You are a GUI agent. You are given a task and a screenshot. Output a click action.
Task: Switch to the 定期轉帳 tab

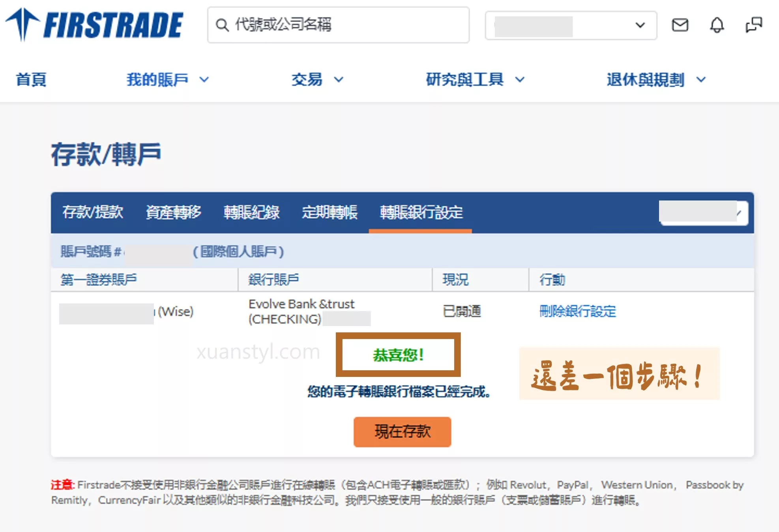click(330, 212)
